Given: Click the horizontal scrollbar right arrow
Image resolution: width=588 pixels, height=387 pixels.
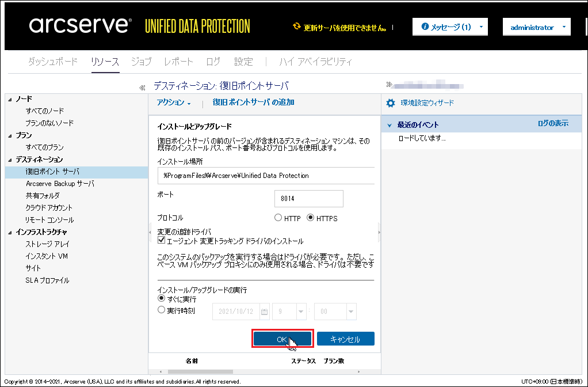Looking at the screenshot, I should (359, 371).
